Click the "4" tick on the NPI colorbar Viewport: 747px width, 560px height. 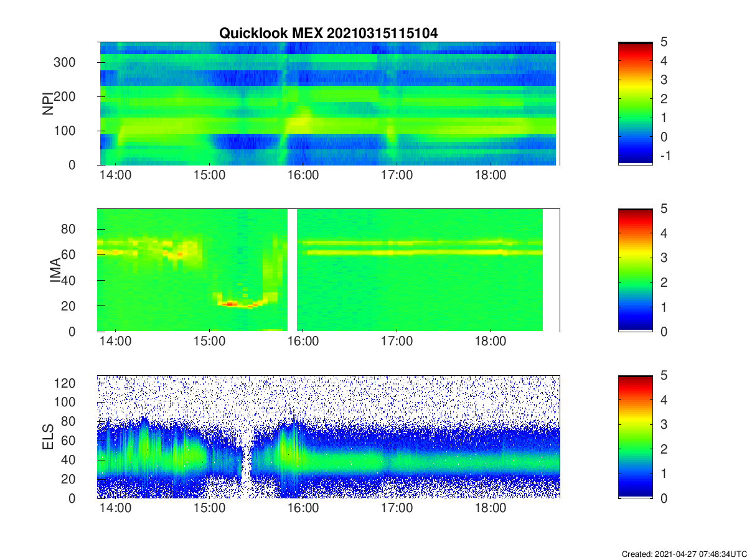(664, 61)
